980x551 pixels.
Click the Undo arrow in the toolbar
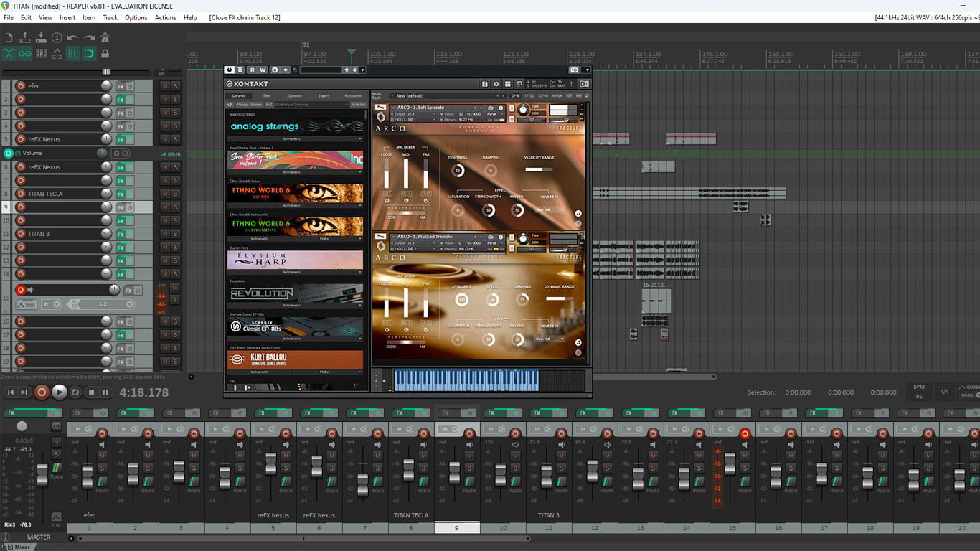coord(72,37)
